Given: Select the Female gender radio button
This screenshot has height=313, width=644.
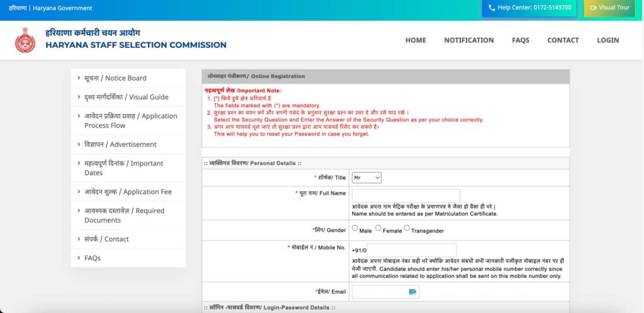Looking at the screenshot, I should (x=378, y=228).
